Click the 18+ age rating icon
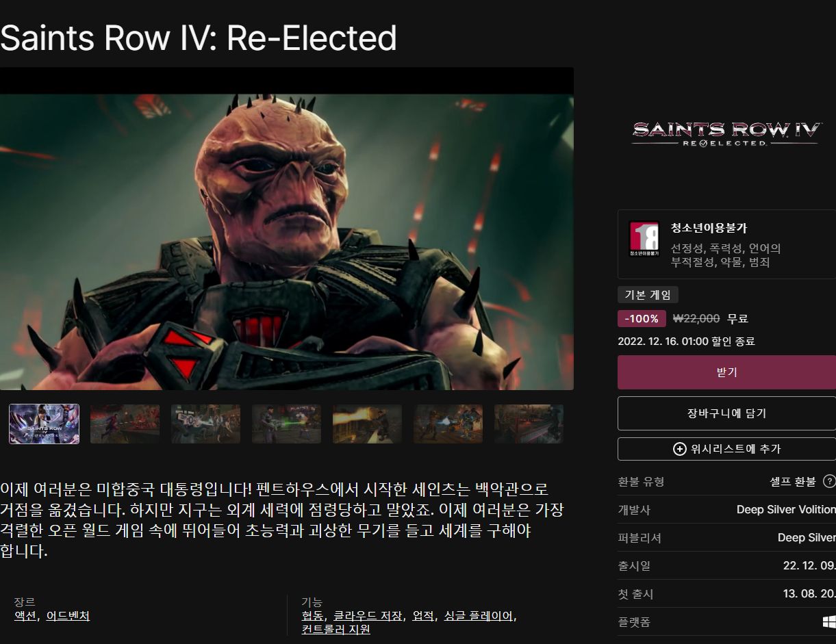This screenshot has height=644, width=836. pyautogui.click(x=644, y=239)
